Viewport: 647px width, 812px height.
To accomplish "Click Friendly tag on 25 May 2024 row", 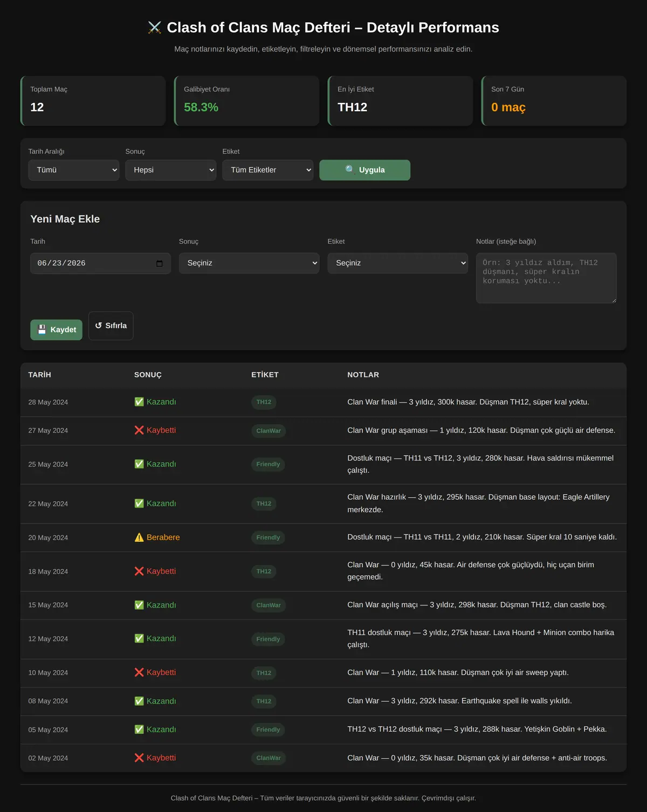I will [x=268, y=464].
